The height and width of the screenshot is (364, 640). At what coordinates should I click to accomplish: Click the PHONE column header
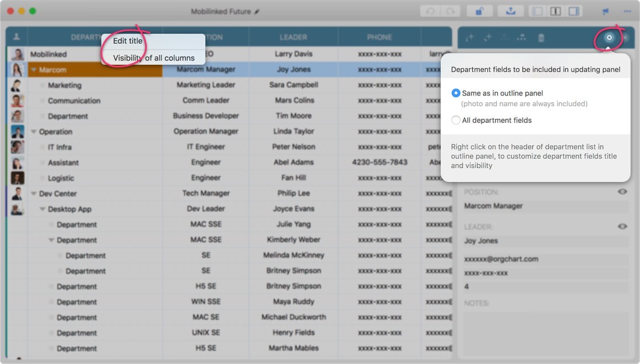tap(379, 37)
